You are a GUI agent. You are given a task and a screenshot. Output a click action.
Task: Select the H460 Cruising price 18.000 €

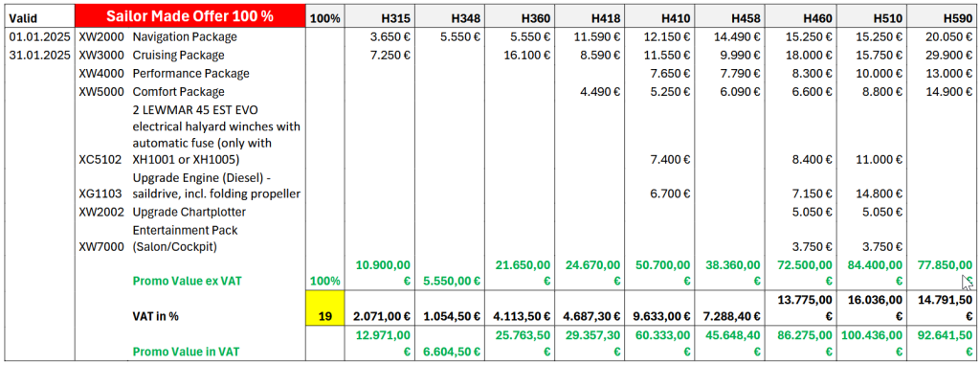pos(808,56)
